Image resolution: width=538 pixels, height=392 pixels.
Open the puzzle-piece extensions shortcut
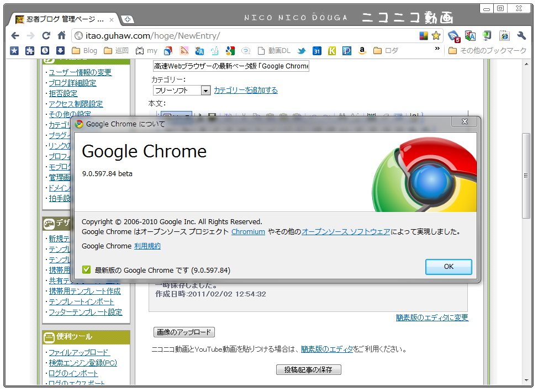pyautogui.click(x=30, y=51)
